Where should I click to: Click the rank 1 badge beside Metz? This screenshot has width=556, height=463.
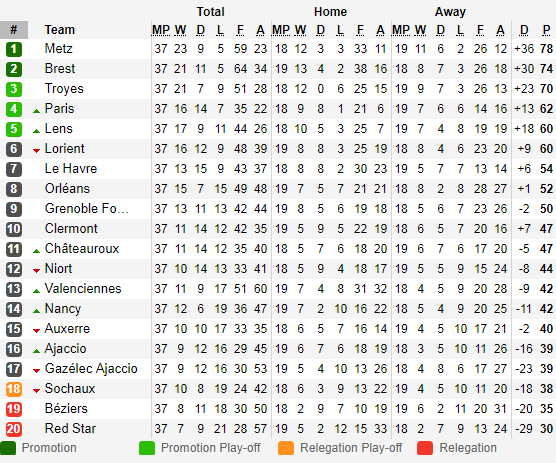[x=14, y=49]
